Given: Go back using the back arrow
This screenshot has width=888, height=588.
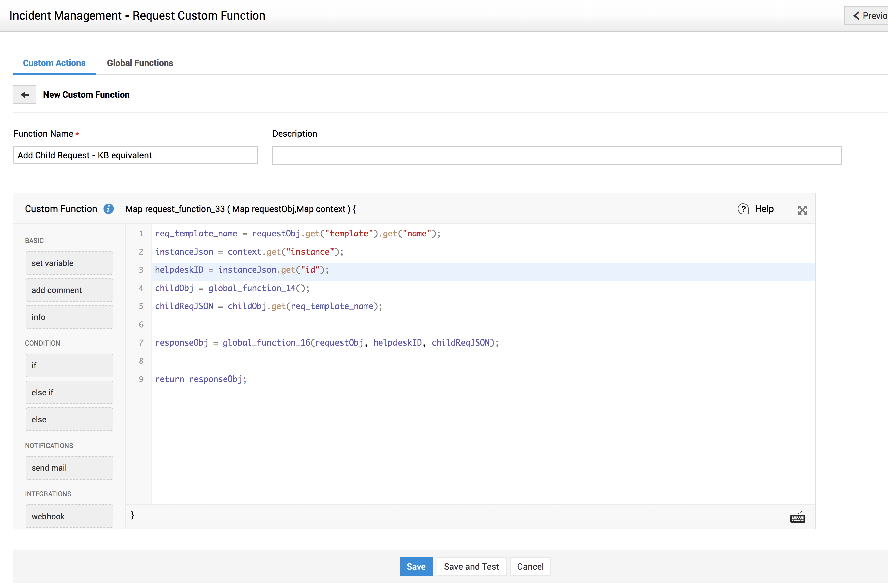Looking at the screenshot, I should point(24,95).
